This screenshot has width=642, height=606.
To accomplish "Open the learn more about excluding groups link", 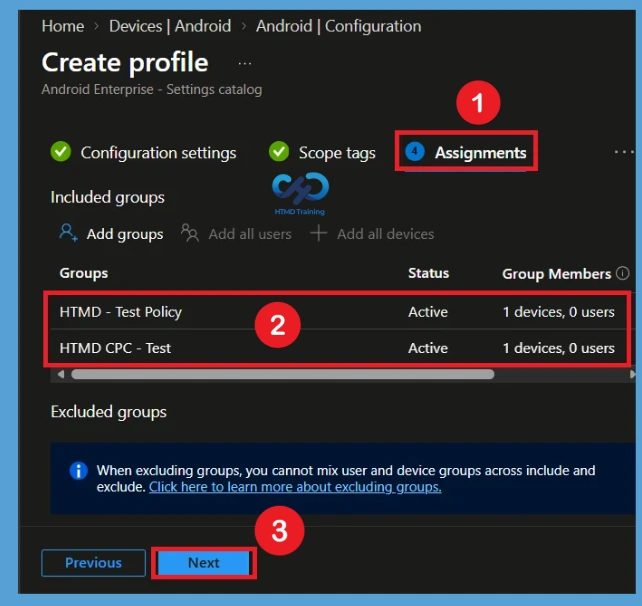I will pyautogui.click(x=295, y=487).
